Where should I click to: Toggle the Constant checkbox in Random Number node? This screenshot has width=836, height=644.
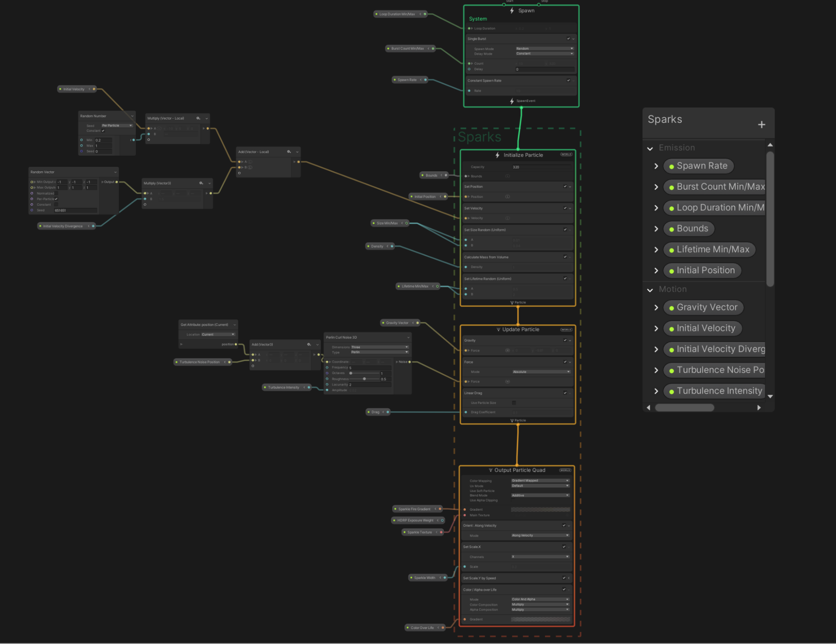(103, 131)
